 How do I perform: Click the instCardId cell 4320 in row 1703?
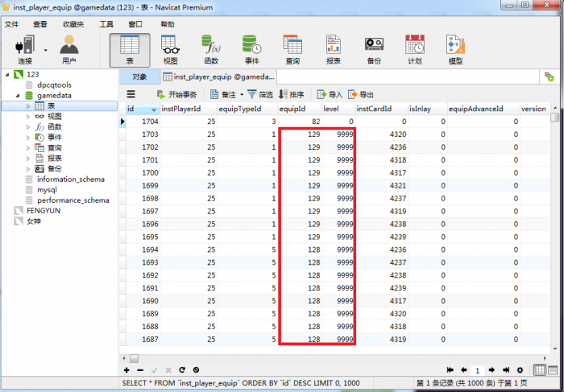tap(381, 134)
